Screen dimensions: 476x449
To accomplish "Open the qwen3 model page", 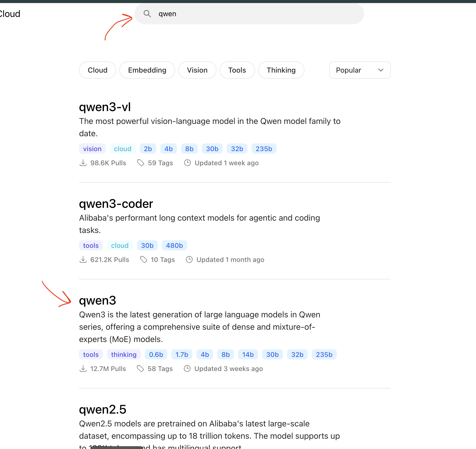I will pyautogui.click(x=97, y=300).
